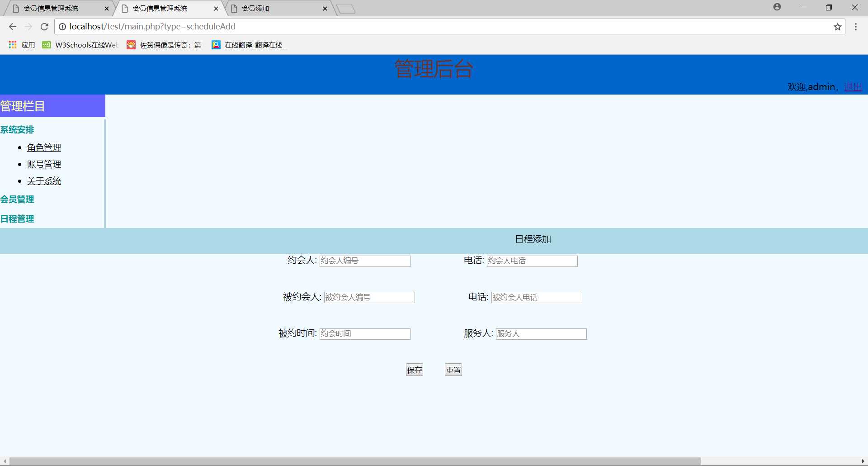
Task: Open the 佐贺偶像是传奇 bookmark
Action: point(165,45)
